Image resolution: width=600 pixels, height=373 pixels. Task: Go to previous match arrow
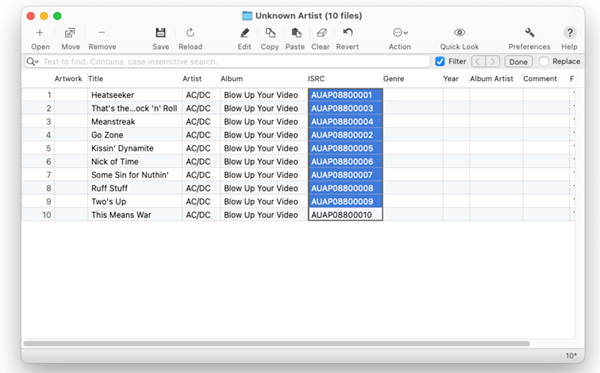tap(478, 62)
